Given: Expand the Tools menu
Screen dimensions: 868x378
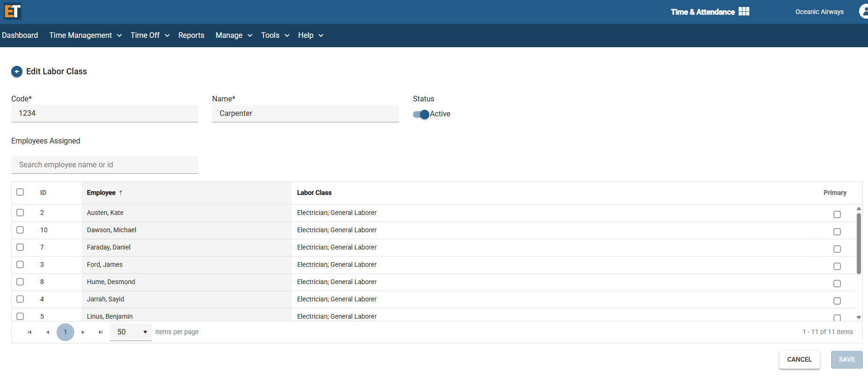Looking at the screenshot, I should 275,36.
